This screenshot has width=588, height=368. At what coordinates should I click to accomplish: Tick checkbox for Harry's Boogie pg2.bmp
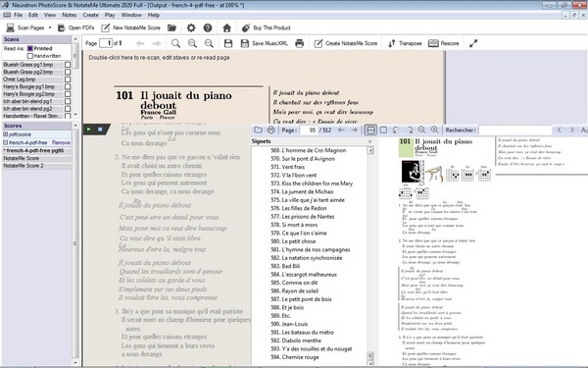click(x=68, y=94)
